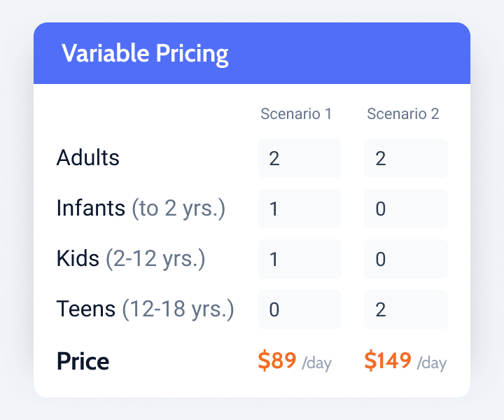This screenshot has width=504, height=420.
Task: Focus the Kids count in Scenario 2
Action: pyautogui.click(x=405, y=259)
